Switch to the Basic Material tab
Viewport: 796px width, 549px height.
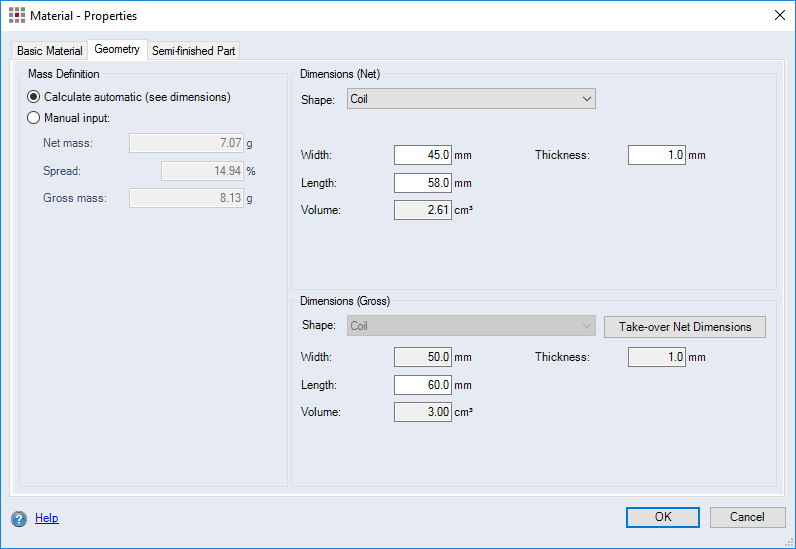click(50, 51)
